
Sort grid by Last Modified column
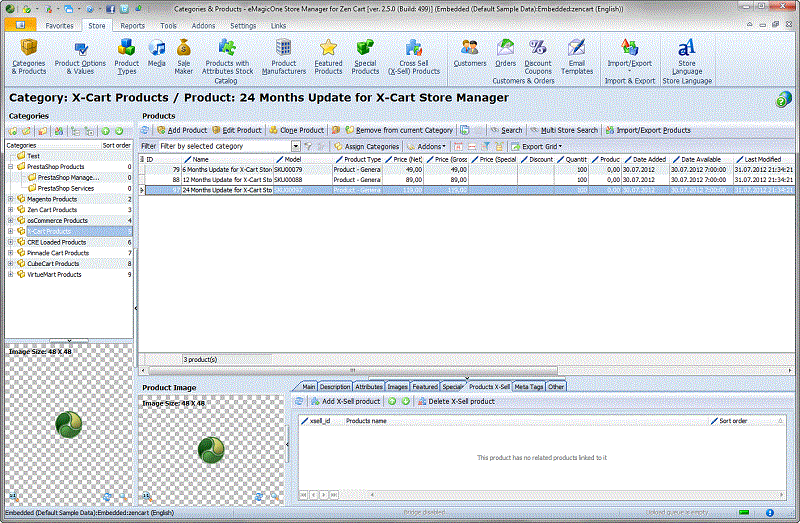click(763, 159)
